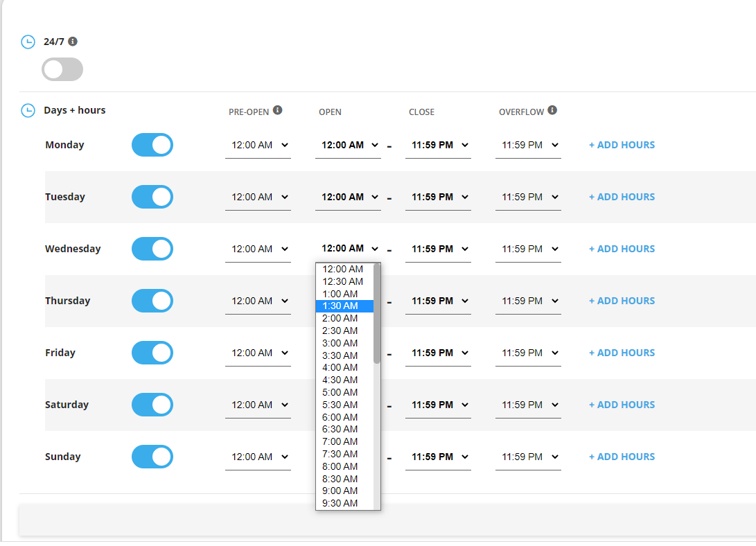Expand Tuesday's close time dropdown
Image resolution: width=756 pixels, height=546 pixels.
click(439, 197)
